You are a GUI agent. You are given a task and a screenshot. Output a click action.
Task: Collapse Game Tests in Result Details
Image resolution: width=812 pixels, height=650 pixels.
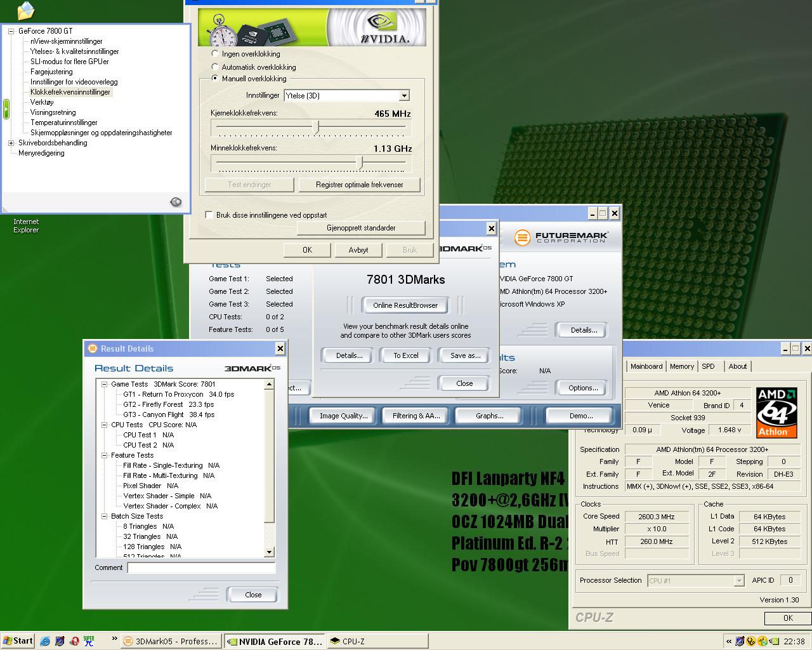105,384
